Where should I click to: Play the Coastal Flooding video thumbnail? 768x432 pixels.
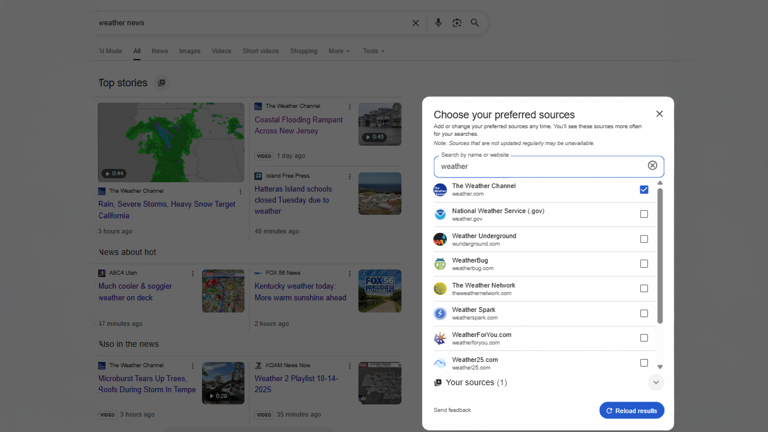380,124
